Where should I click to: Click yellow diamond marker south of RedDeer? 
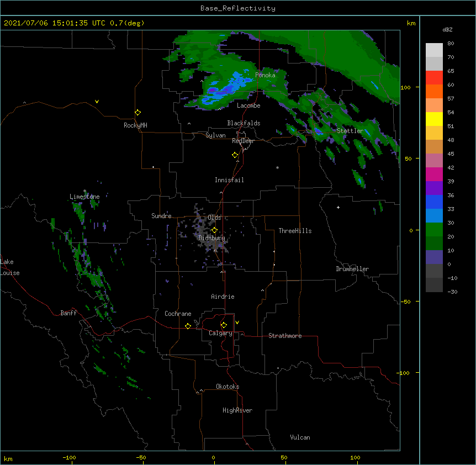point(235,155)
